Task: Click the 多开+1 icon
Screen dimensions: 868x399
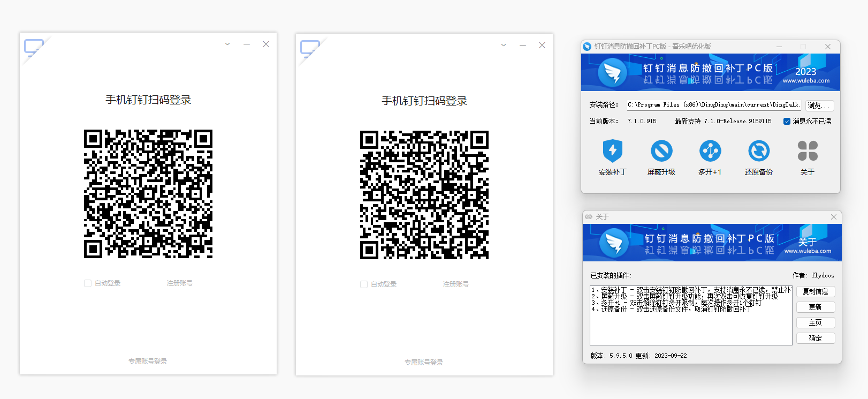Action: pyautogui.click(x=710, y=150)
